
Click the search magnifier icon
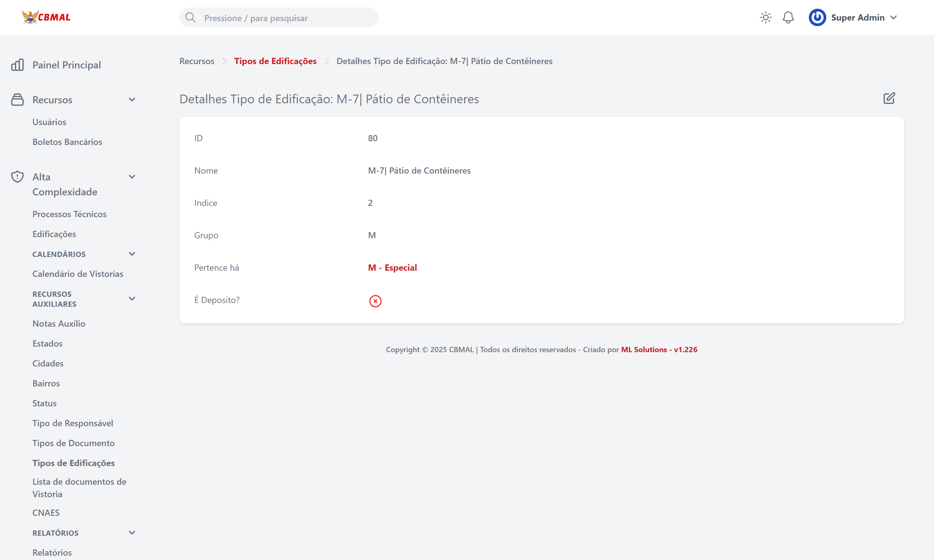click(191, 18)
